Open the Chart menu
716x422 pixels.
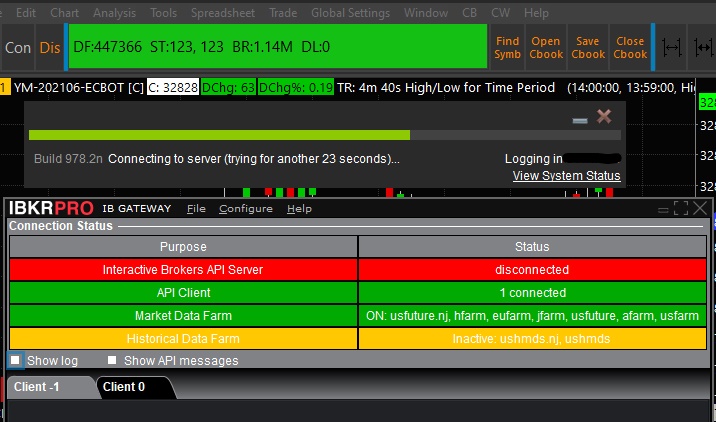[64, 13]
